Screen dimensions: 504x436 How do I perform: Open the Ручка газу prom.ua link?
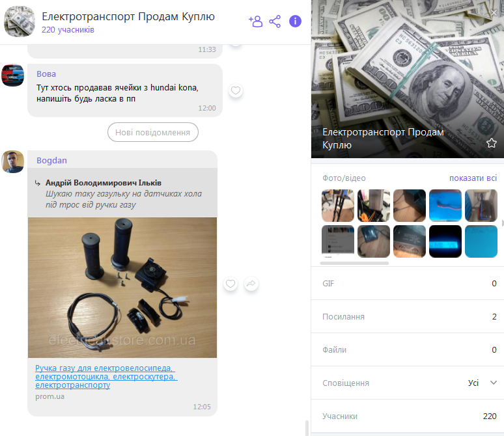tap(106, 376)
